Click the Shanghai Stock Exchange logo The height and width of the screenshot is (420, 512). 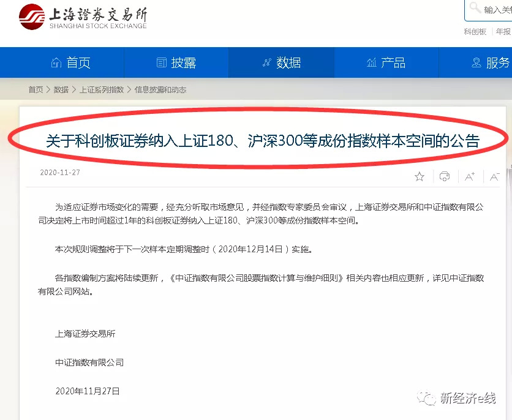click(83, 17)
